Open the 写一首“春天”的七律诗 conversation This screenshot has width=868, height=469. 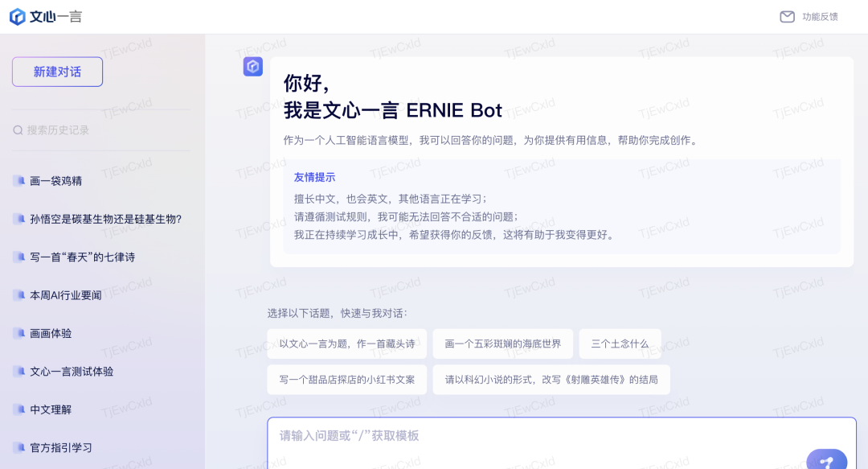83,257
